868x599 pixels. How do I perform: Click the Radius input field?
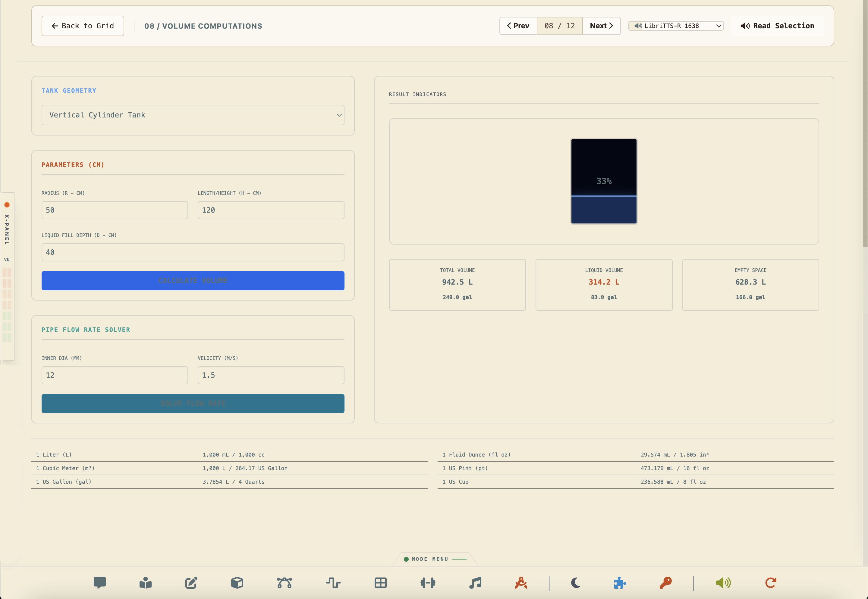(115, 210)
